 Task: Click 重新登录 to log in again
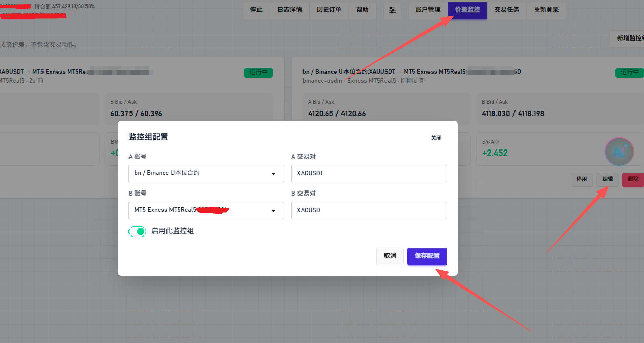coord(546,10)
